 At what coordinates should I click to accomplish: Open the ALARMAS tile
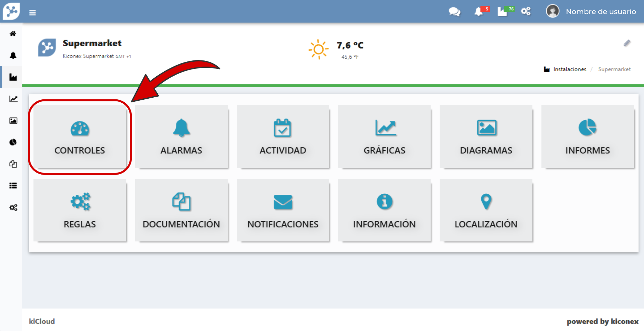(x=181, y=137)
